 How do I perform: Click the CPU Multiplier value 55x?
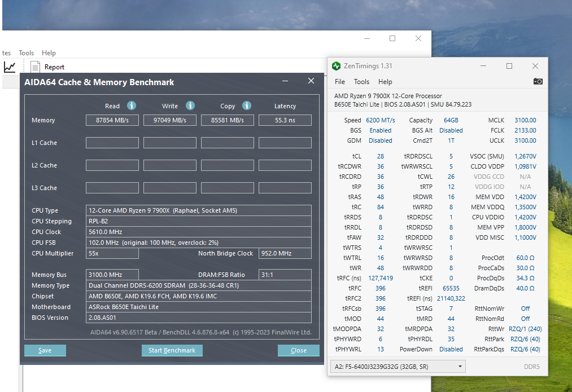(x=112, y=253)
